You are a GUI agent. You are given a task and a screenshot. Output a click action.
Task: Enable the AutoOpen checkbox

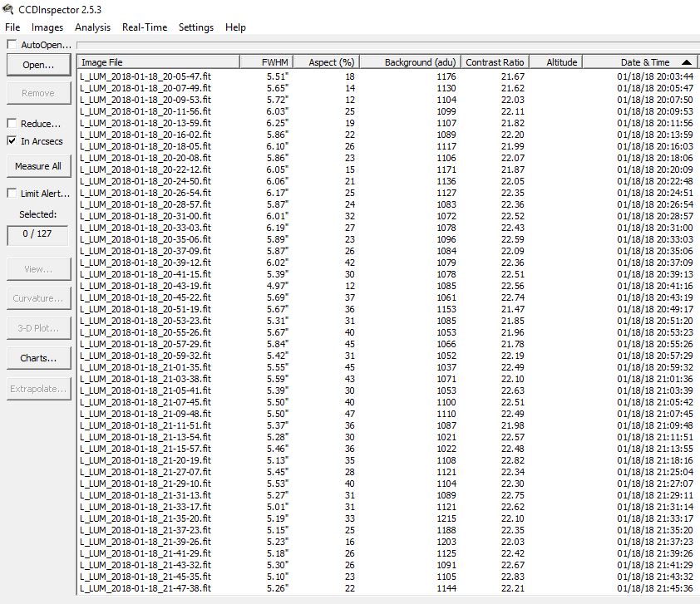(x=12, y=45)
